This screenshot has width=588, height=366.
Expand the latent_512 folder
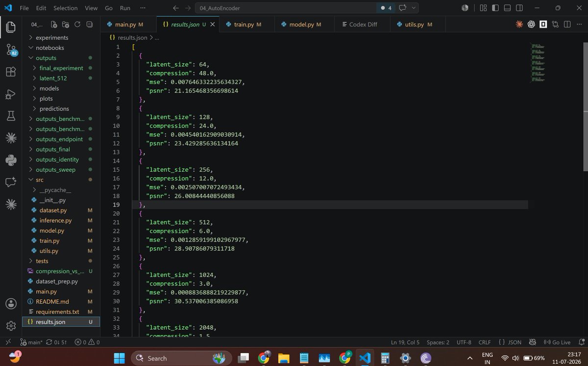(61, 78)
